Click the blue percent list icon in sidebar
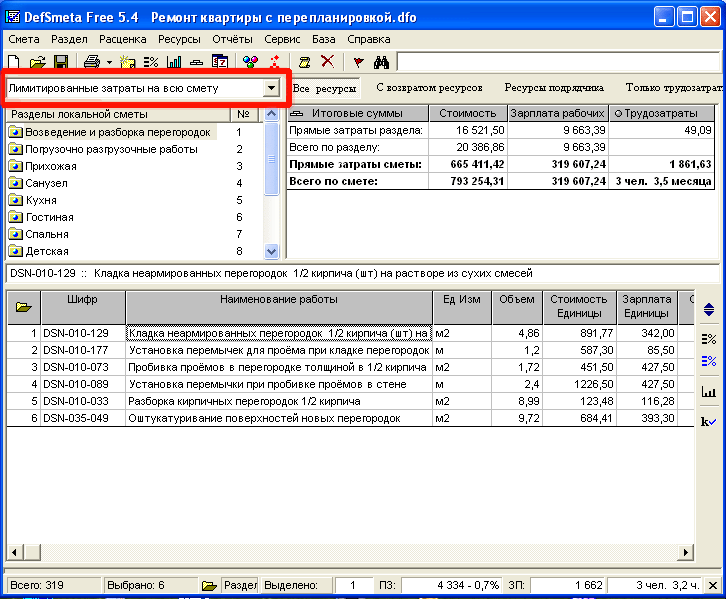The width and height of the screenshot is (726, 599). click(x=709, y=361)
